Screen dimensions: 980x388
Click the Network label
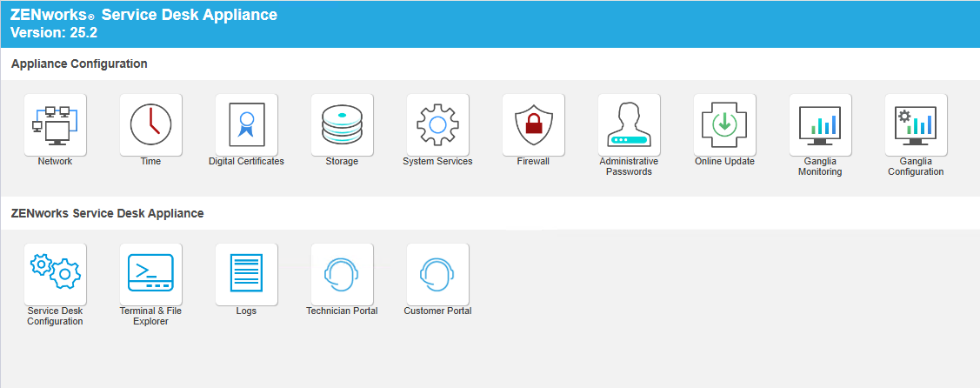[55, 161]
